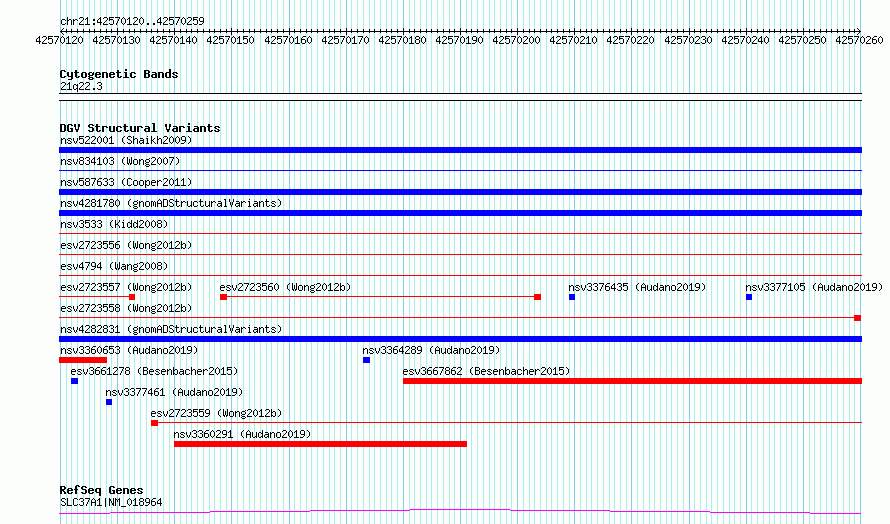Click the thick red bar of esv3667862
This screenshot has height=524, width=890.
[632, 381]
